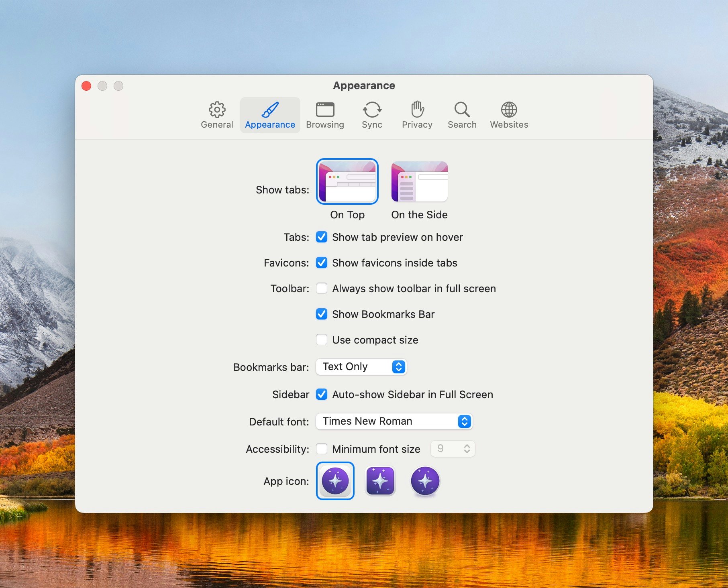Viewport: 728px width, 588px height.
Task: Enable Use compact size checkbox
Action: click(322, 340)
